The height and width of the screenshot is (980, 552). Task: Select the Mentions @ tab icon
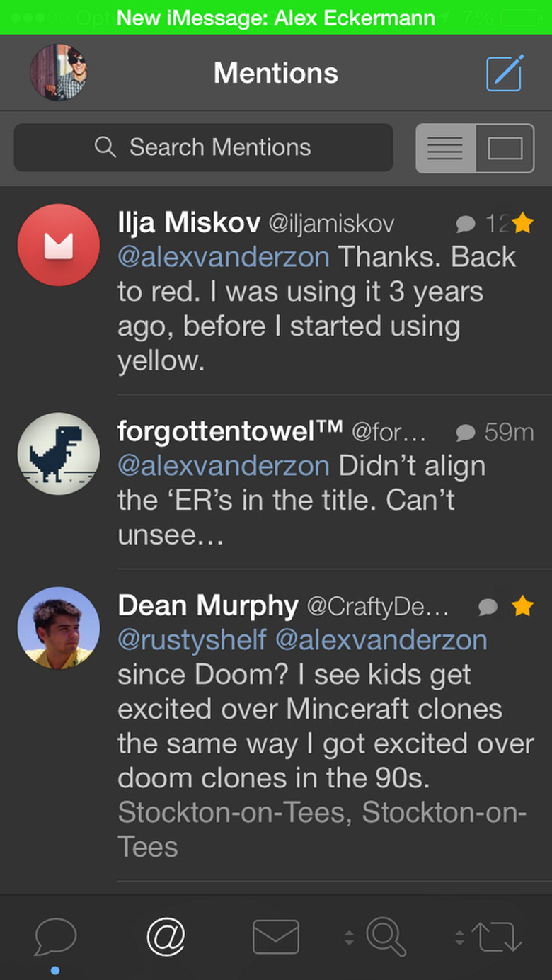point(166,936)
